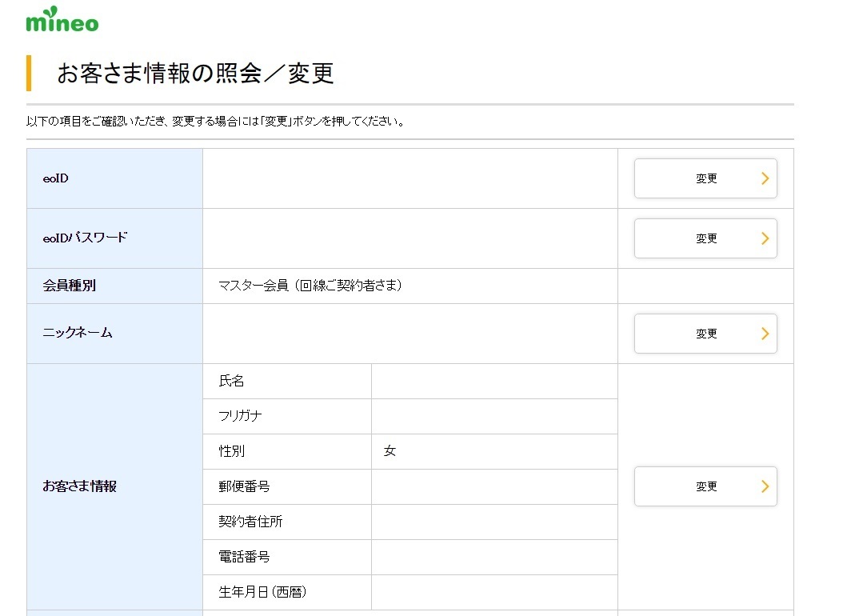Click the yellow arrow in the お客さま情報 row
855x616 pixels.
(765, 486)
